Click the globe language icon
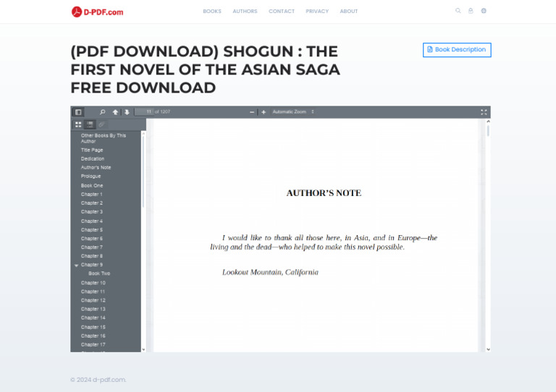556x392 pixels. click(x=484, y=11)
